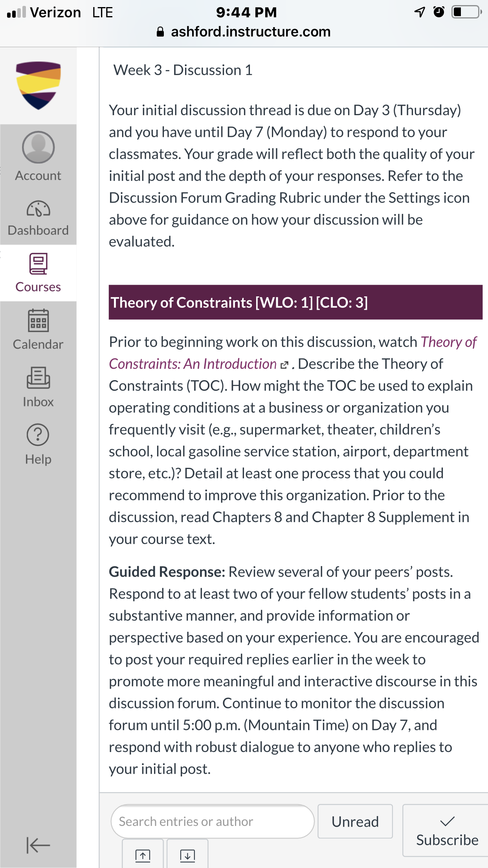Click the Help question mark icon

[38, 435]
